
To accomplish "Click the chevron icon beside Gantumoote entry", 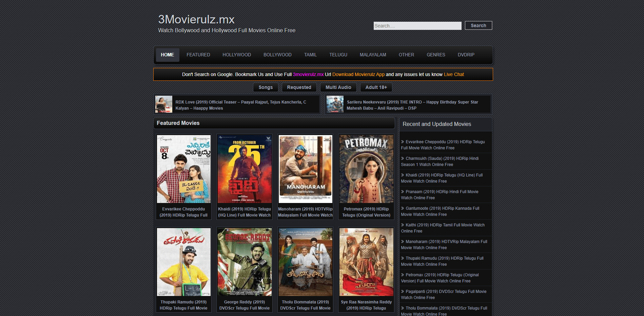I will pyautogui.click(x=403, y=208).
